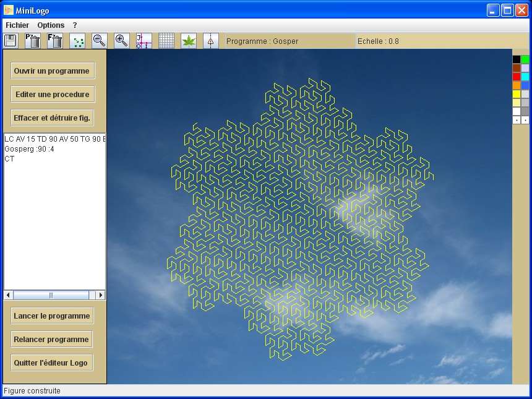532x399 pixels.
Task: Select the red color swatch
Action: click(x=517, y=77)
